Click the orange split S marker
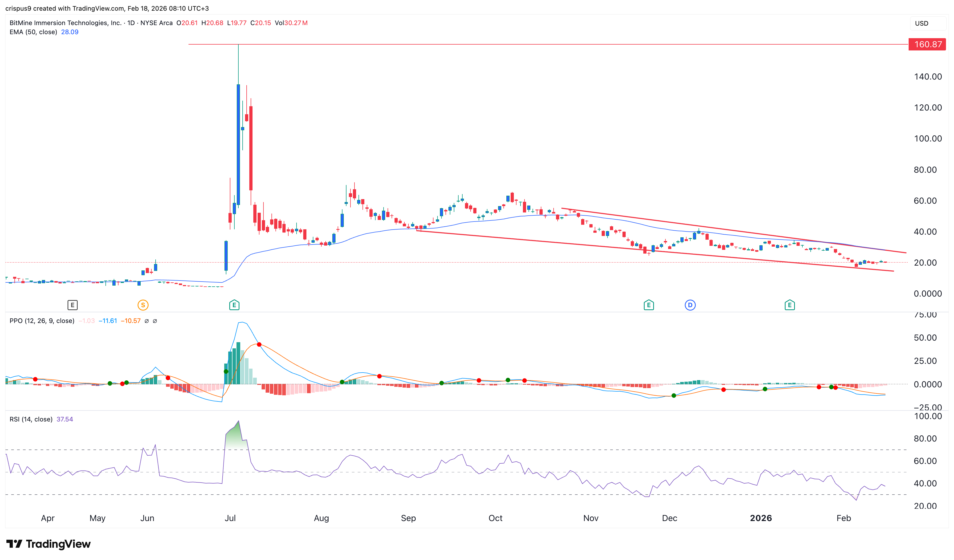 point(143,305)
